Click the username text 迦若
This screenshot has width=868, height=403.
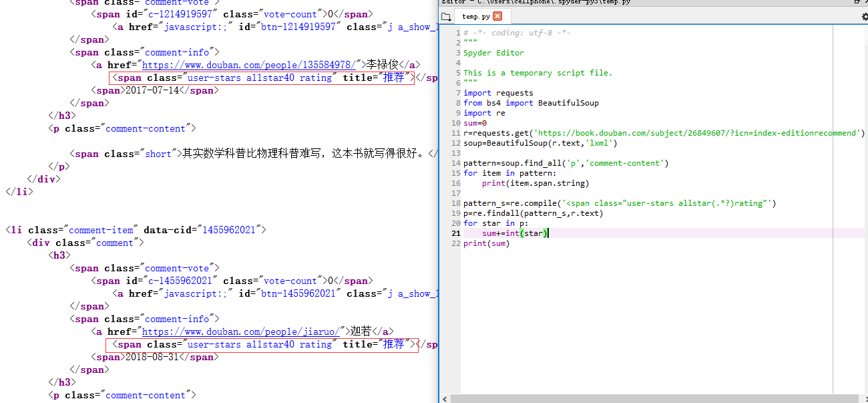(361, 331)
